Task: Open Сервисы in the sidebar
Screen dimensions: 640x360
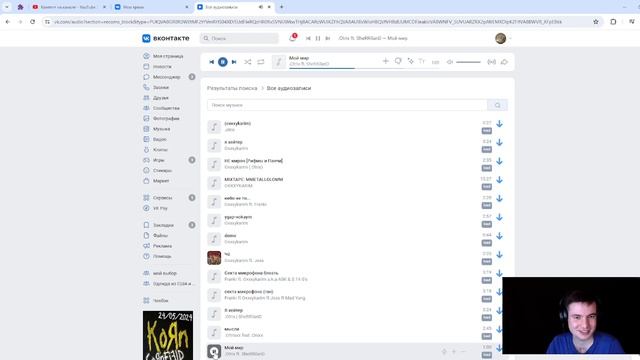Action: point(163,198)
